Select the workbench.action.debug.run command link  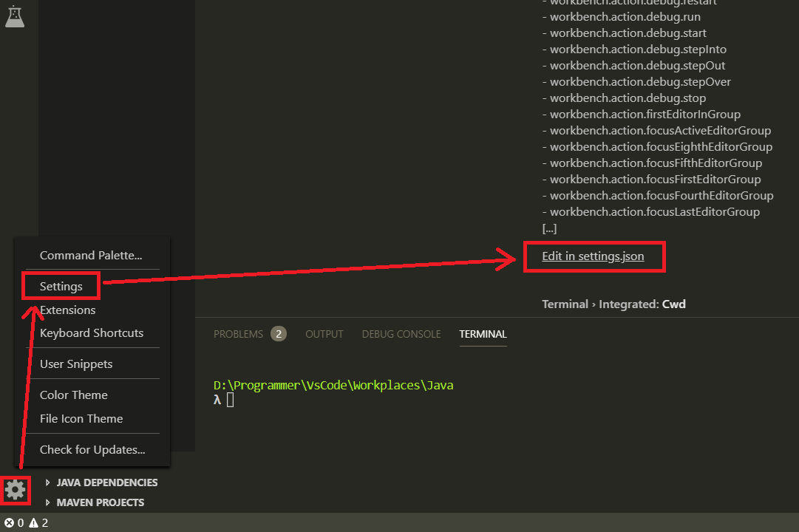point(625,16)
